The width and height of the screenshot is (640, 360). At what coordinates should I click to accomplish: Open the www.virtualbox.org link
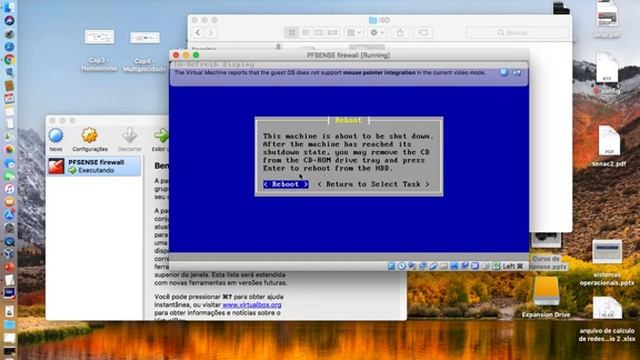coord(252,305)
